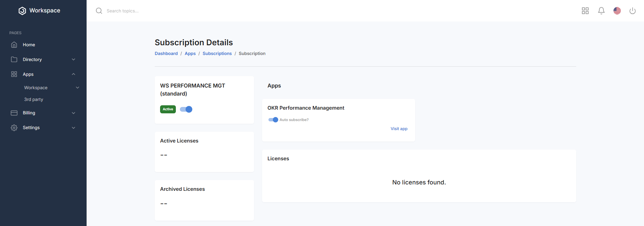The height and width of the screenshot is (226, 644).
Task: Collapse the Apps menu chevron
Action: tap(73, 74)
